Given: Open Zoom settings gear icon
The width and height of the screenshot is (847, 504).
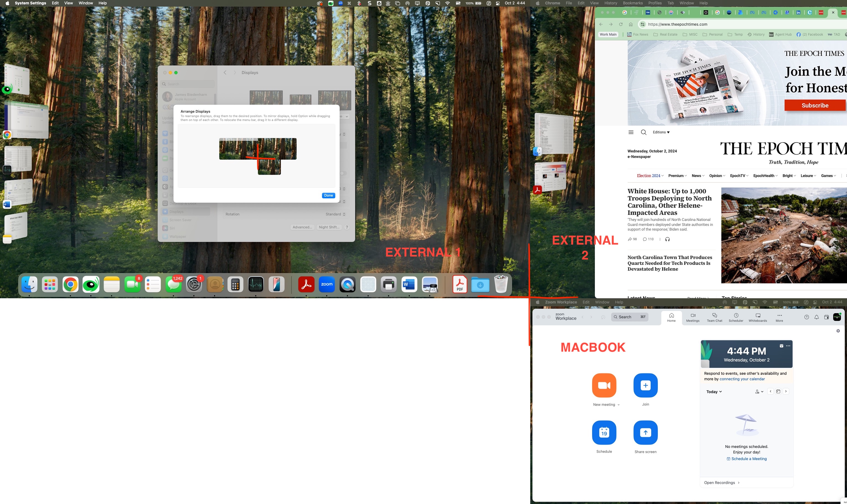Looking at the screenshot, I should click(x=838, y=331).
